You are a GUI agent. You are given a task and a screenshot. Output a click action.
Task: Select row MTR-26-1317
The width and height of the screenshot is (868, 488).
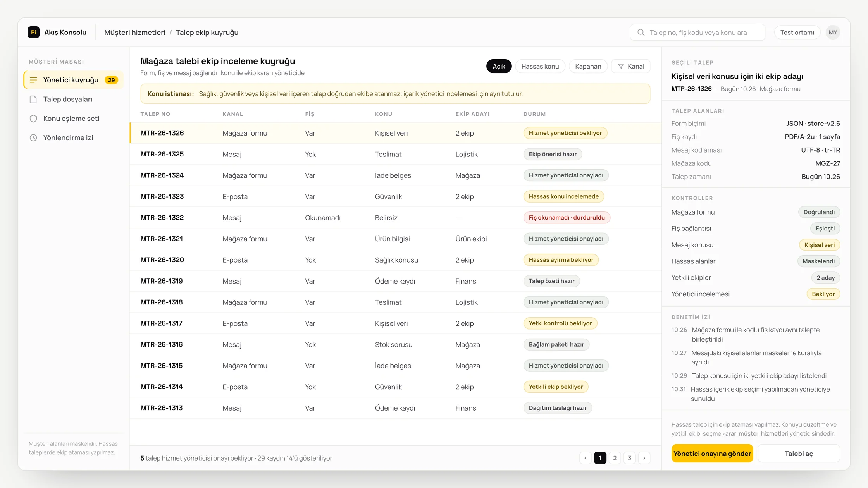395,323
